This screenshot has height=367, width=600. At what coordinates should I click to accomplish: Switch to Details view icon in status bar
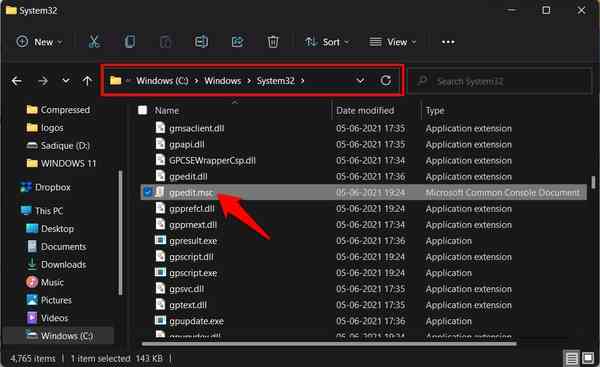pyautogui.click(x=572, y=358)
